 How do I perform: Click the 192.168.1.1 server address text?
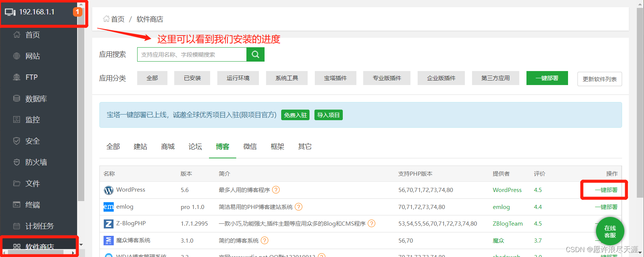pyautogui.click(x=37, y=12)
